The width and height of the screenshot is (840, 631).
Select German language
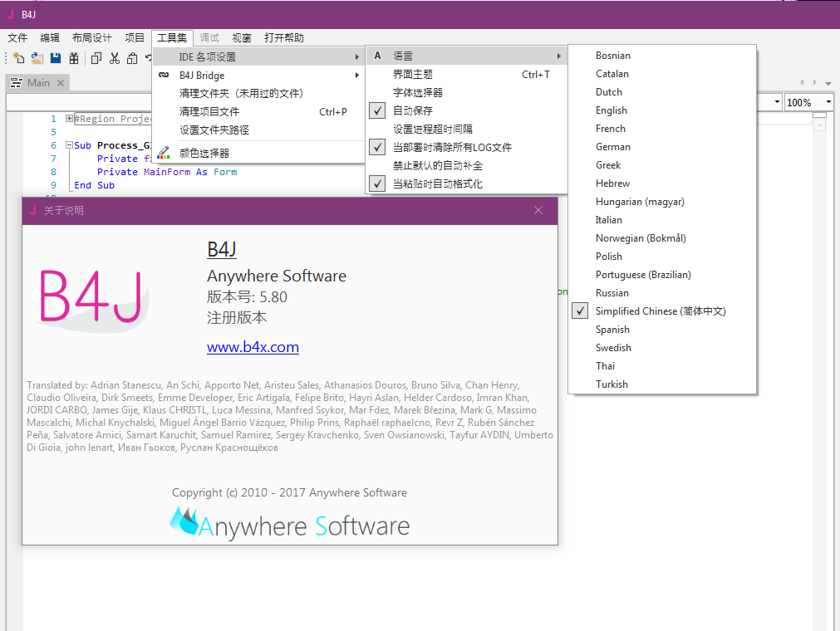662,147
